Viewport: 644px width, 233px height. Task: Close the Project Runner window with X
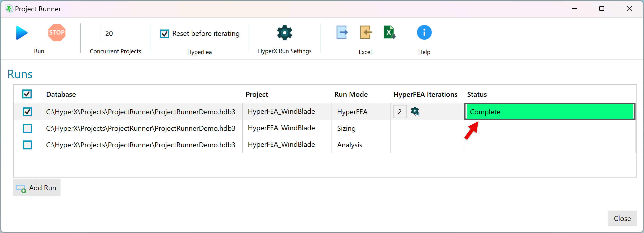pyautogui.click(x=629, y=9)
